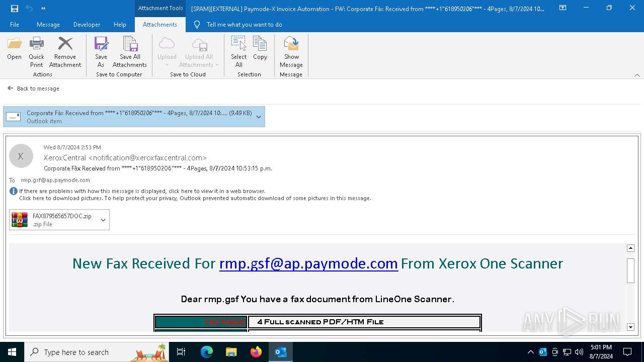
Task: Choose Select All attachments
Action: click(238, 52)
